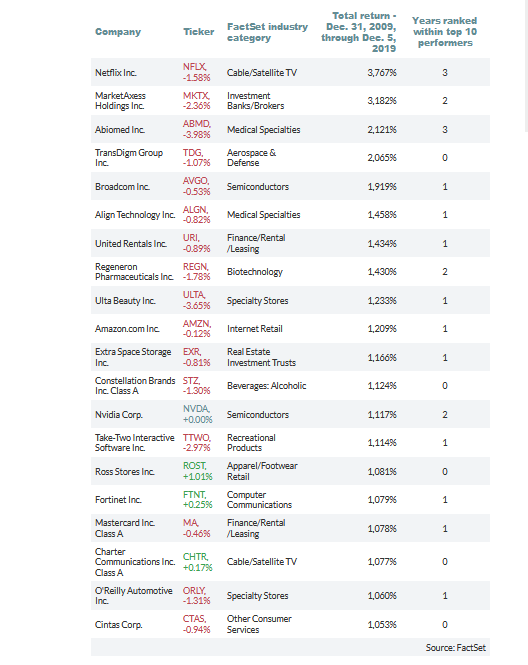The height and width of the screenshot is (665, 528).
Task: Click the Ticker column header
Action: 198,32
